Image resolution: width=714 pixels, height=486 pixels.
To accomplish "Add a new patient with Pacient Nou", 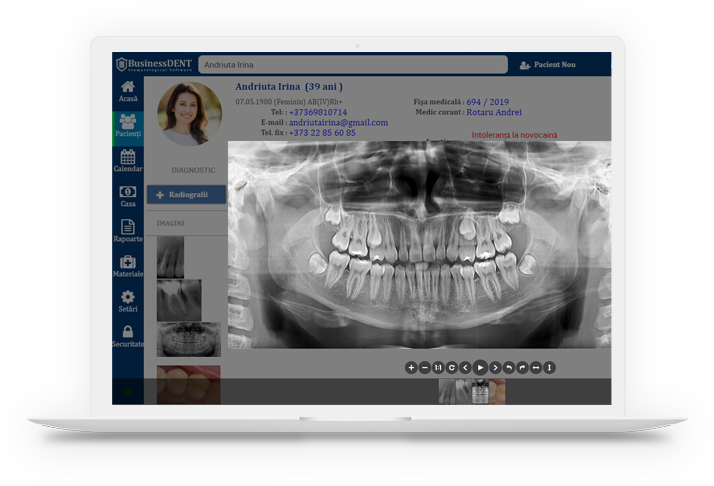I will coord(548,65).
